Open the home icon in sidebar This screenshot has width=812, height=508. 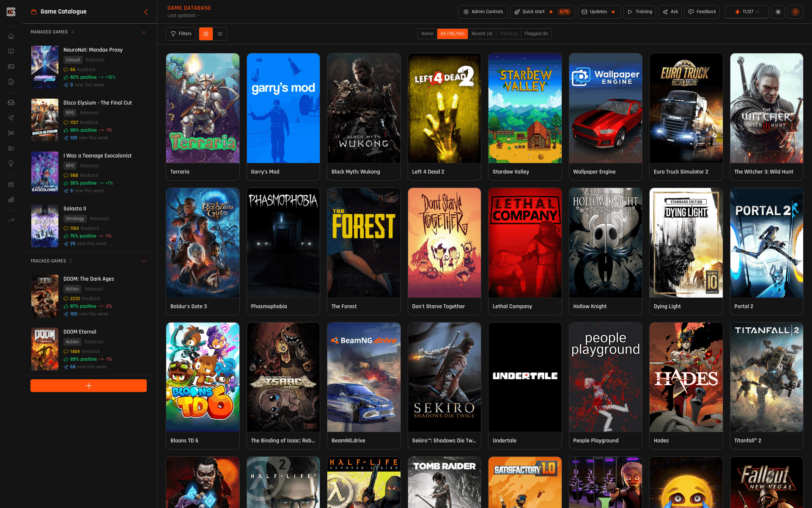(11, 36)
